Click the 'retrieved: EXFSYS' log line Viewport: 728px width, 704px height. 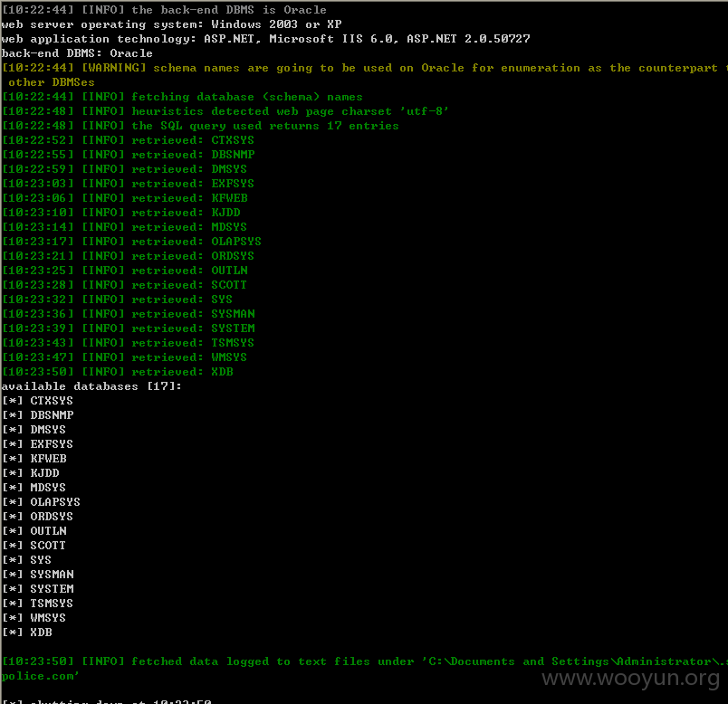click(128, 184)
